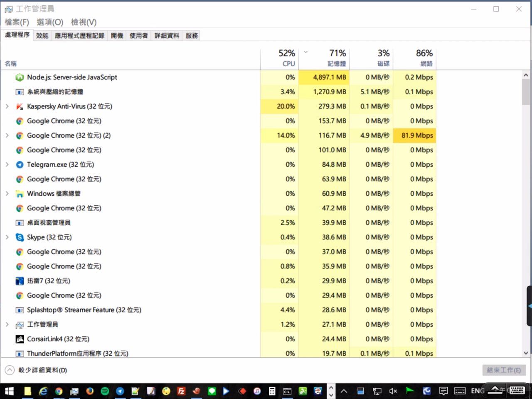The height and width of the screenshot is (399, 532).
Task: Show hidden system tray icons
Action: [x=344, y=391]
